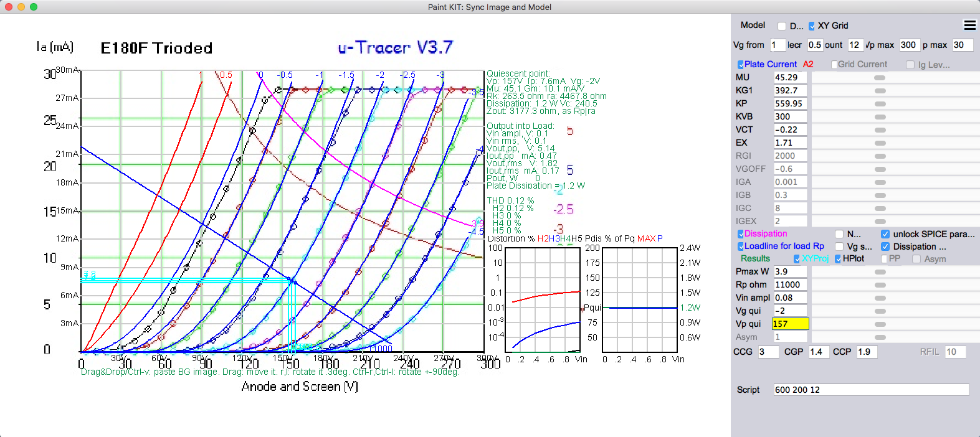Toggle Loadline for load Rp checkbox

741,247
